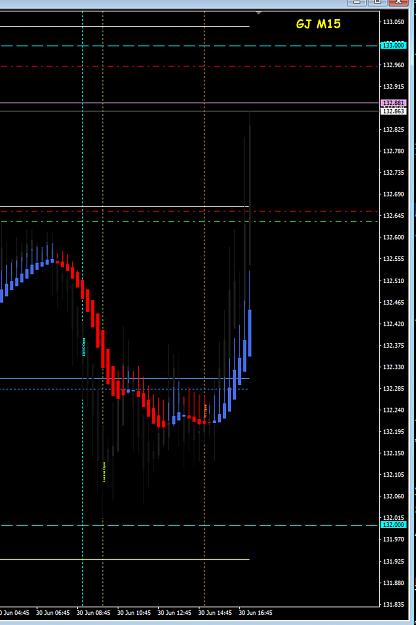Click the 30 Jun 10:45 time label

[134, 612]
